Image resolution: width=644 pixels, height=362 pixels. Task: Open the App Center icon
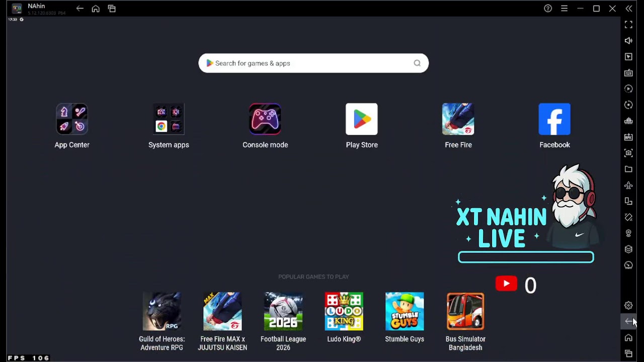click(x=72, y=119)
